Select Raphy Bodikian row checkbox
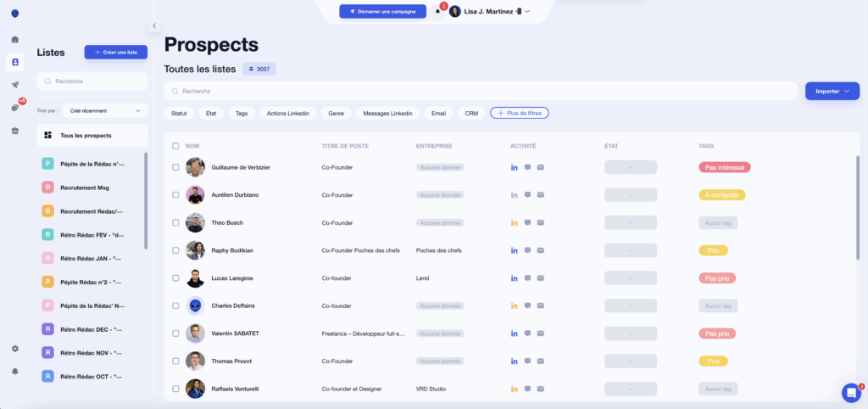 [x=175, y=250]
